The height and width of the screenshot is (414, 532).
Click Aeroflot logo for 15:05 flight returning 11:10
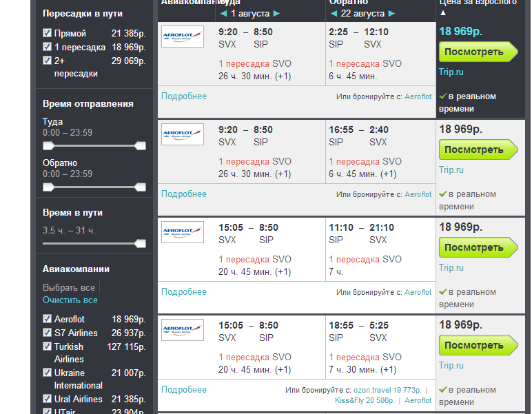tap(183, 232)
